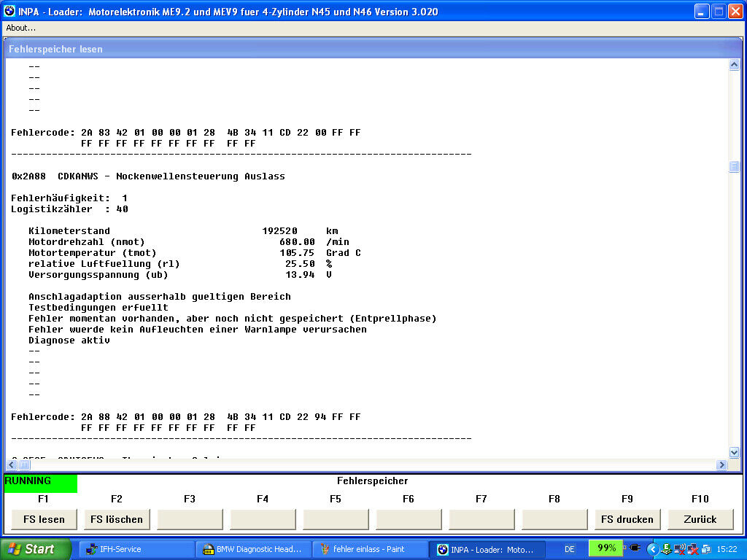Select the INPA Loader taskbar button

pyautogui.click(x=486, y=549)
